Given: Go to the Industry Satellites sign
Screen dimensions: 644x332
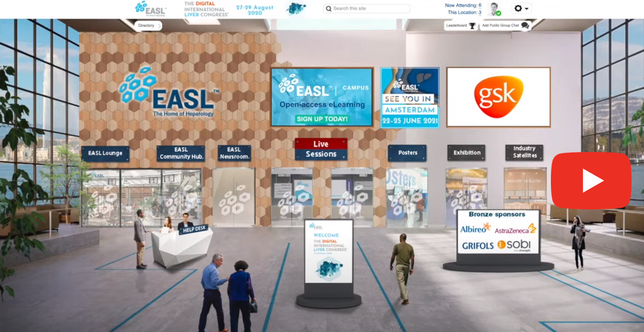Looking at the screenshot, I should [x=525, y=153].
